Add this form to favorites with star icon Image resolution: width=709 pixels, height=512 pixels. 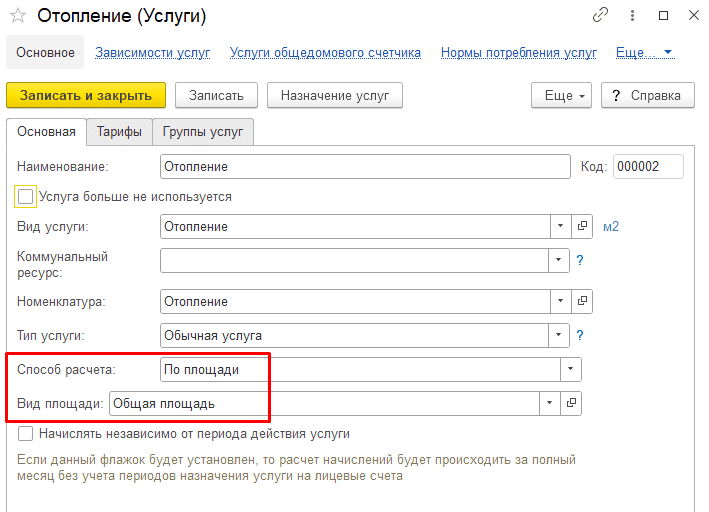(18, 16)
